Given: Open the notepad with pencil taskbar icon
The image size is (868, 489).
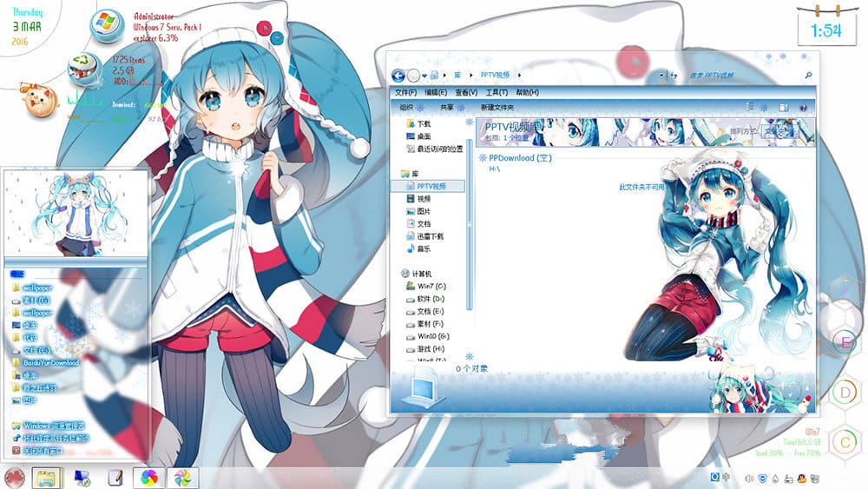Looking at the screenshot, I should (x=115, y=478).
